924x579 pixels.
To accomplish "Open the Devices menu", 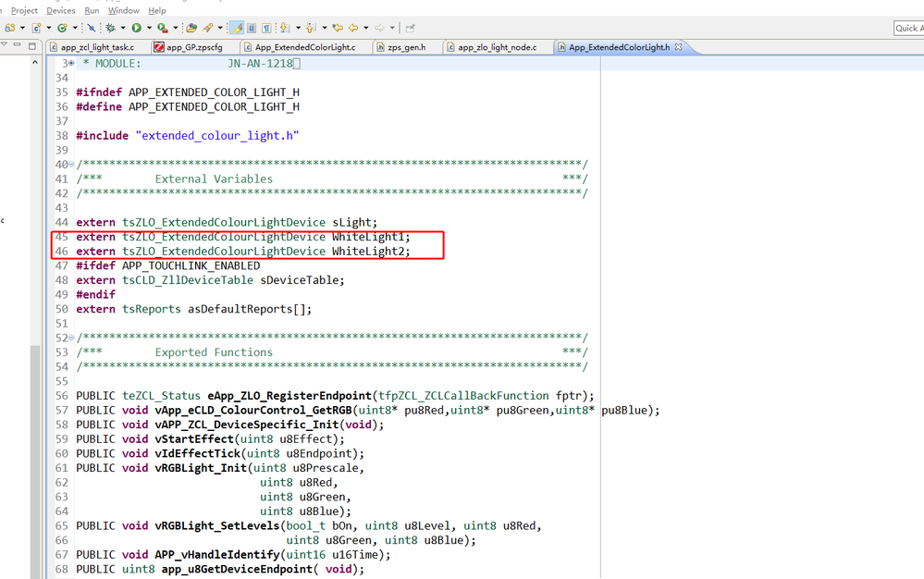I will [x=61, y=10].
